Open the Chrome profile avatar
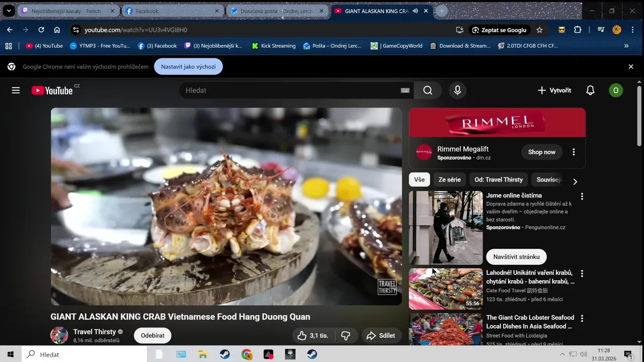 tap(617, 30)
